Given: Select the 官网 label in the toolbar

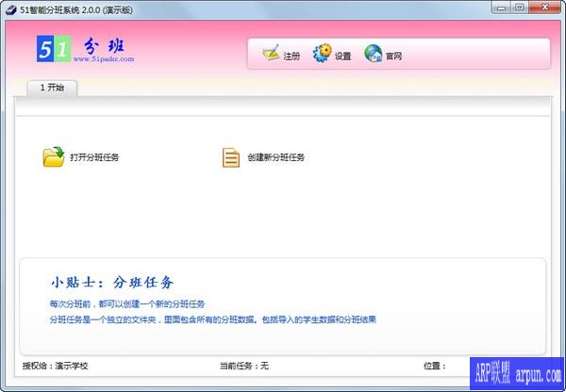Looking at the screenshot, I should [x=393, y=57].
